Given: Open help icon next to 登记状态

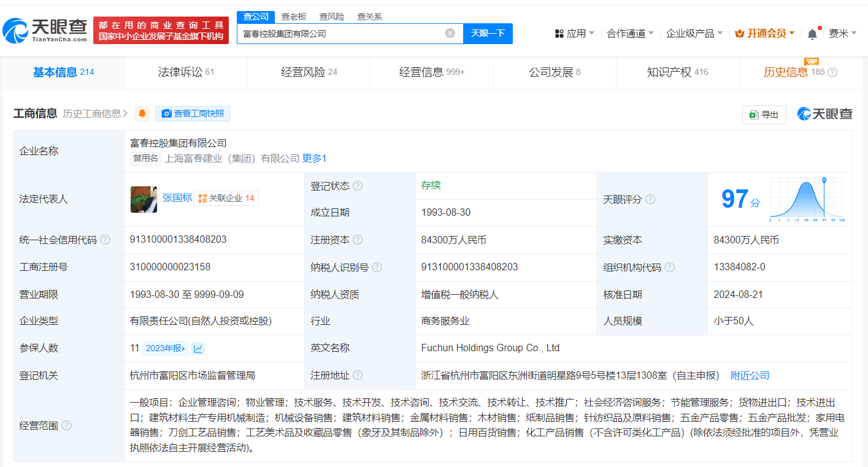Looking at the screenshot, I should (x=358, y=186).
